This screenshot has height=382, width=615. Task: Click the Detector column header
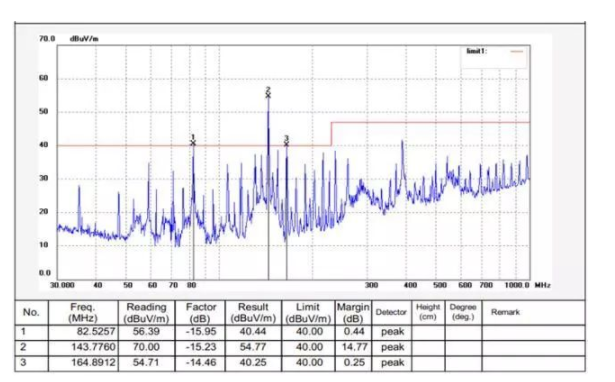[x=391, y=312]
